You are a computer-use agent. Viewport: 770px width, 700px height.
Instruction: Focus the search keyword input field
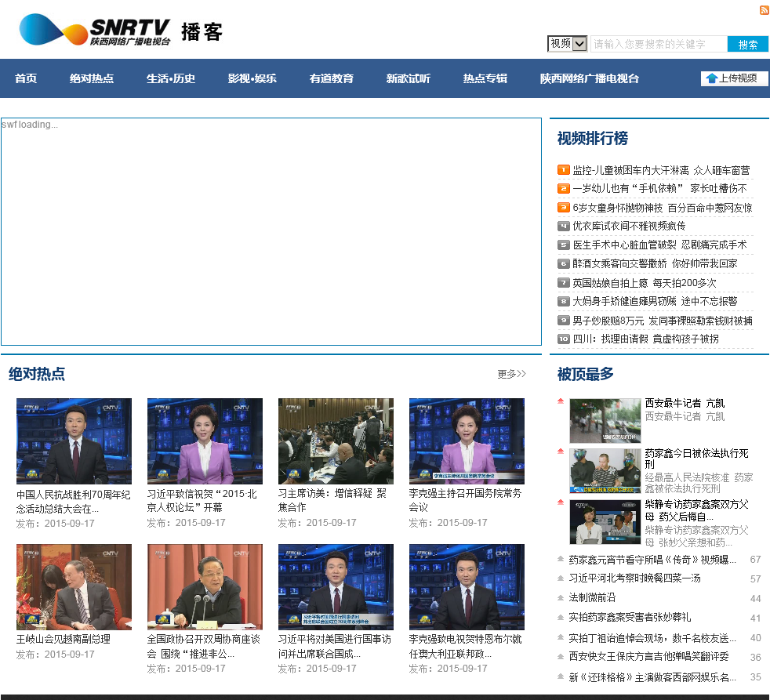(x=658, y=44)
